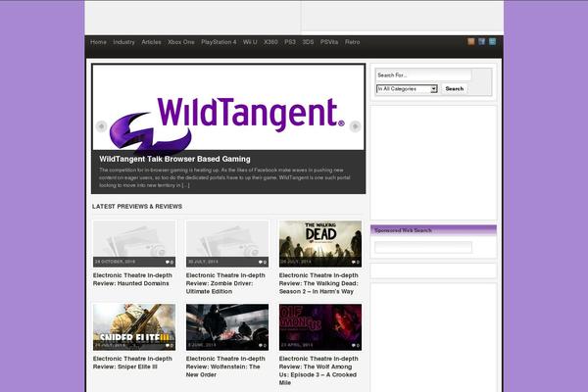Open Haunted Domains review title link
Screen dimensions: 588x392
click(132, 279)
